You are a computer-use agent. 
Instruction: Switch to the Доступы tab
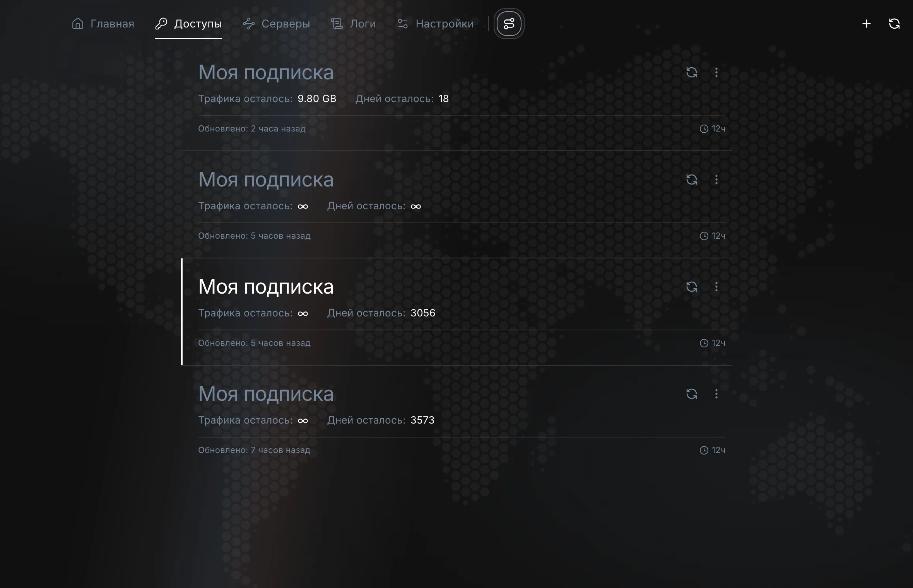click(x=188, y=24)
